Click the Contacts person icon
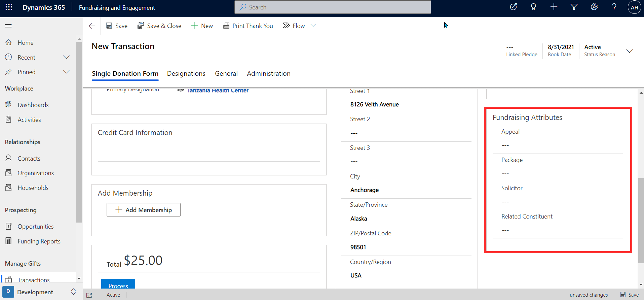This screenshot has height=300, width=644. coord(9,158)
